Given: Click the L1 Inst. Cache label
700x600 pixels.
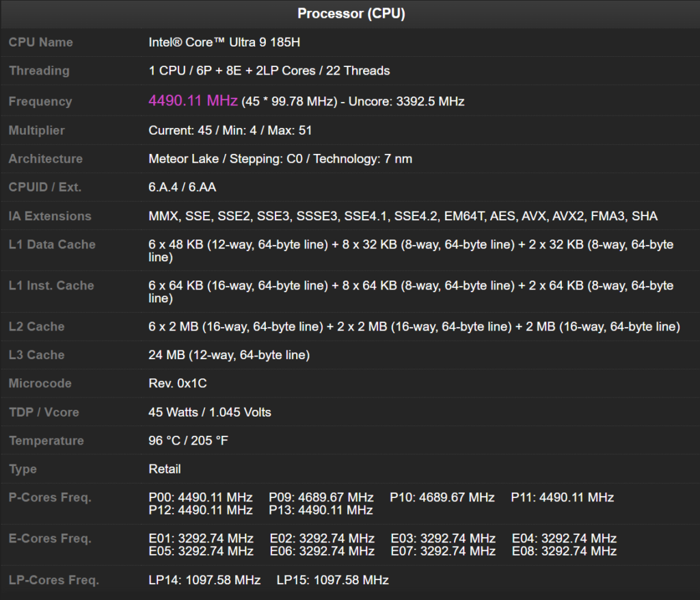Looking at the screenshot, I should pyautogui.click(x=51, y=286).
